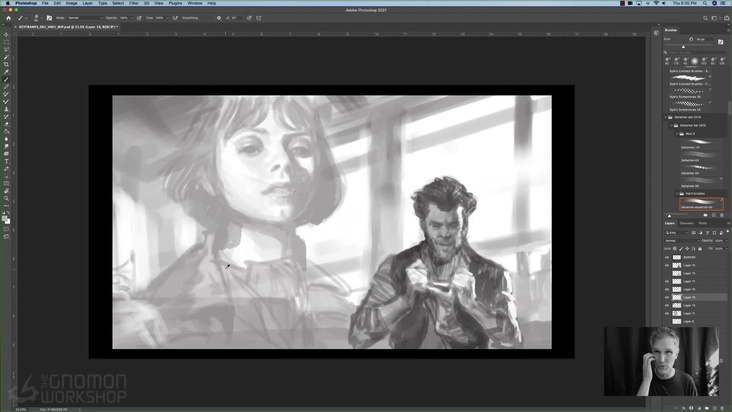The height and width of the screenshot is (412, 732).
Task: Select the KEYFRAMES document tab
Action: pyautogui.click(x=68, y=27)
